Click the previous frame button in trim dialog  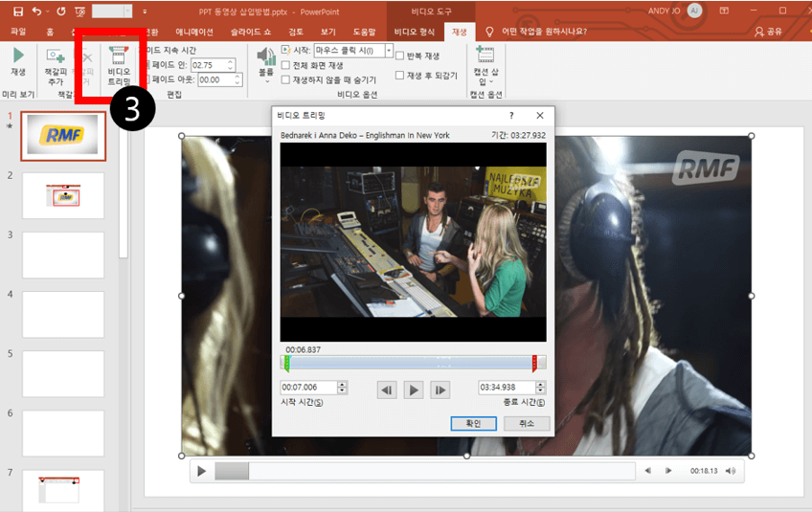coord(387,390)
